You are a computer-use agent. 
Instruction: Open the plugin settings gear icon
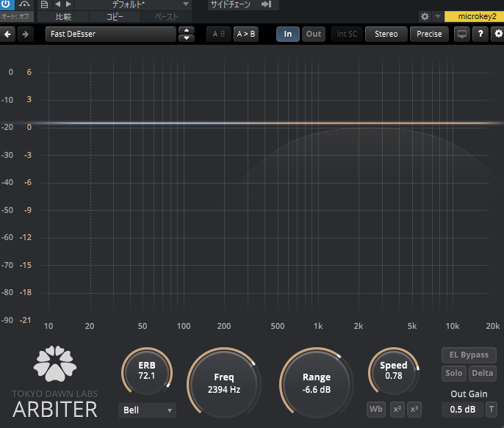pyautogui.click(x=498, y=34)
